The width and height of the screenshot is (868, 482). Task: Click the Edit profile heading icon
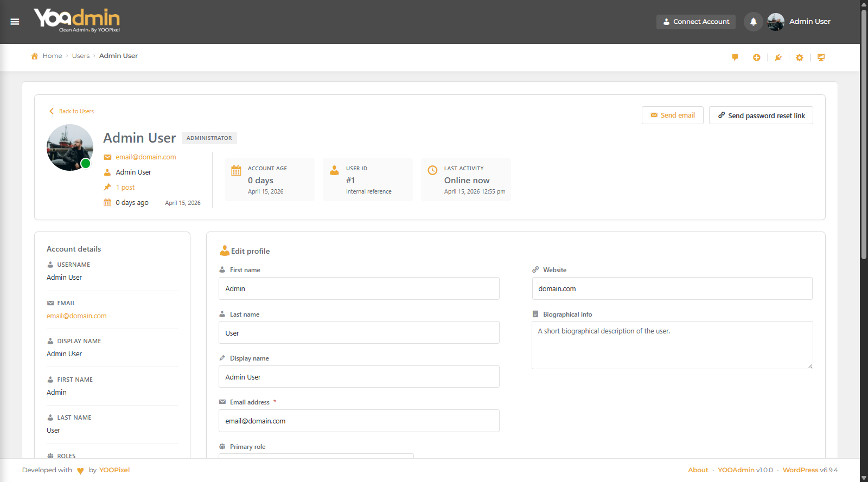pos(225,250)
